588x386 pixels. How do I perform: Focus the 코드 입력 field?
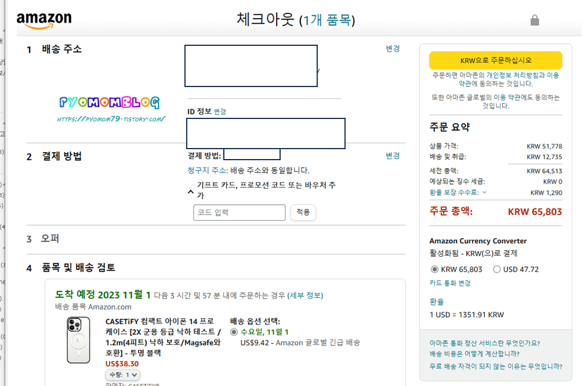tap(239, 212)
